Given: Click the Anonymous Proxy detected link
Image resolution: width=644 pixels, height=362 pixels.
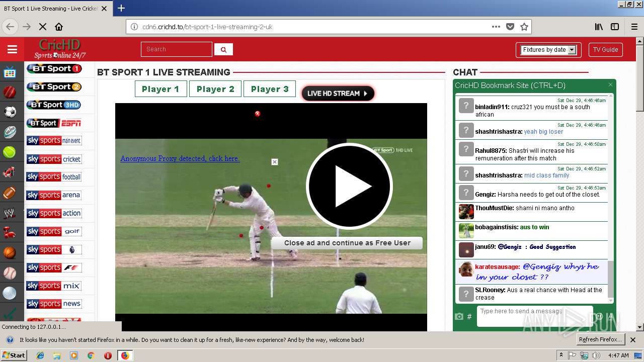Looking at the screenshot, I should pos(180,158).
